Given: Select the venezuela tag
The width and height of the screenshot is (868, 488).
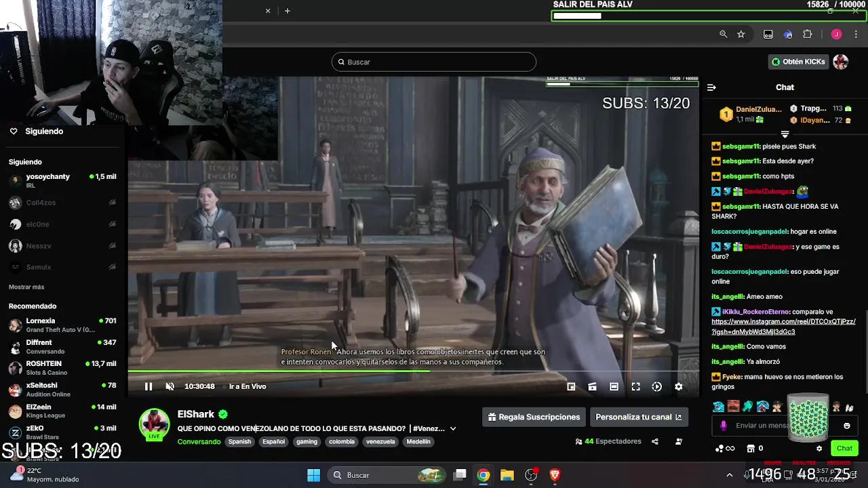Looking at the screenshot, I should pyautogui.click(x=380, y=441).
